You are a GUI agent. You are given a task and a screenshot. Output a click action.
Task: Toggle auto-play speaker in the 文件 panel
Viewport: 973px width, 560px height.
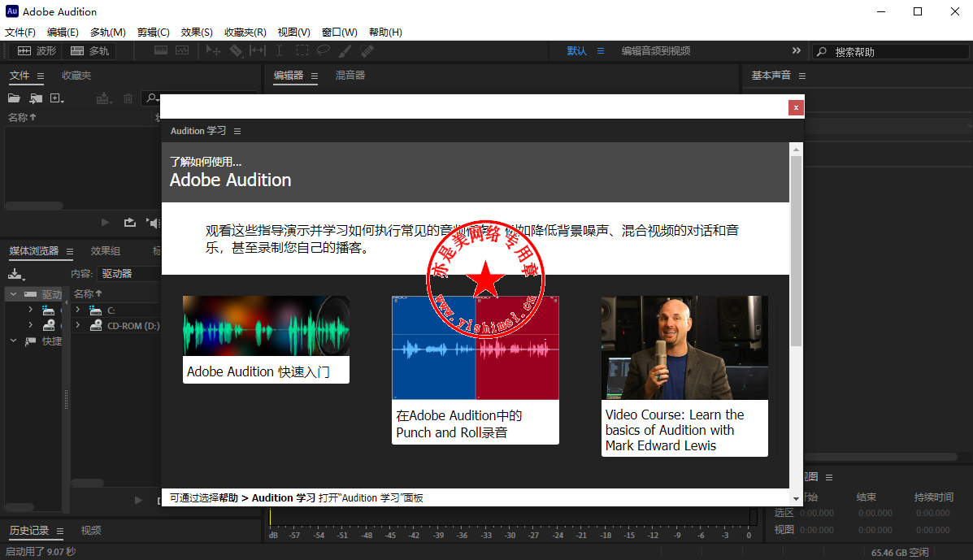pos(153,223)
